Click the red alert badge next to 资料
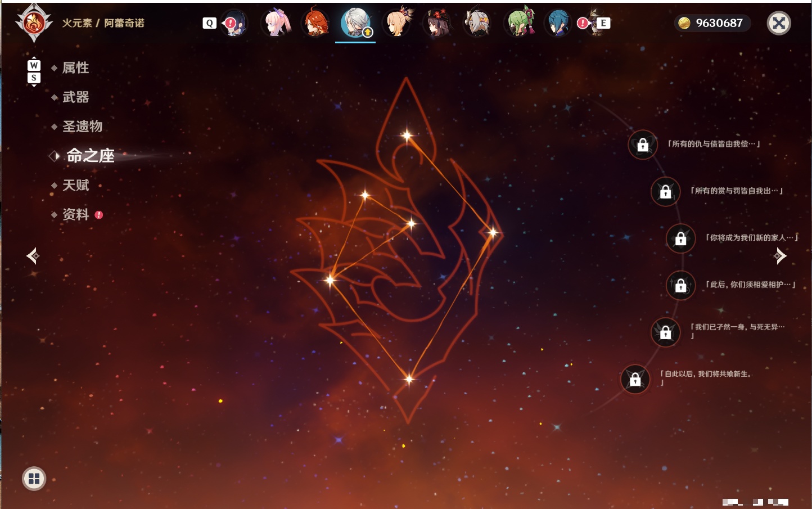Image resolution: width=812 pixels, height=509 pixels. coord(99,215)
